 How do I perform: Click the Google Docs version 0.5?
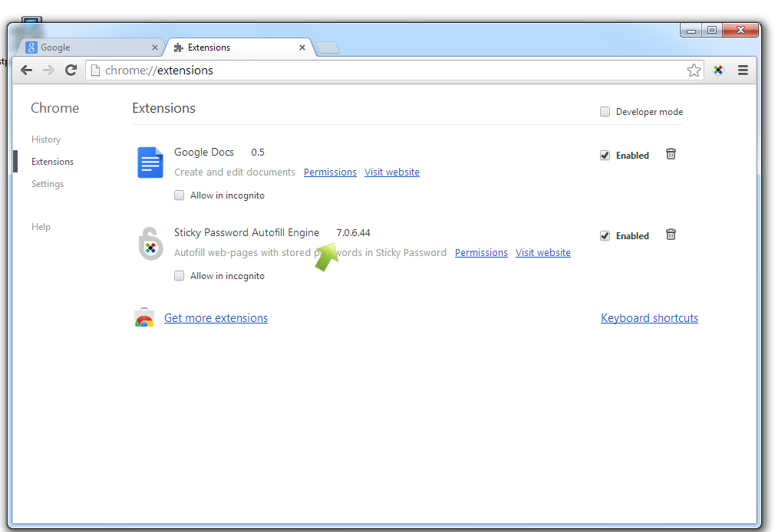[258, 153]
